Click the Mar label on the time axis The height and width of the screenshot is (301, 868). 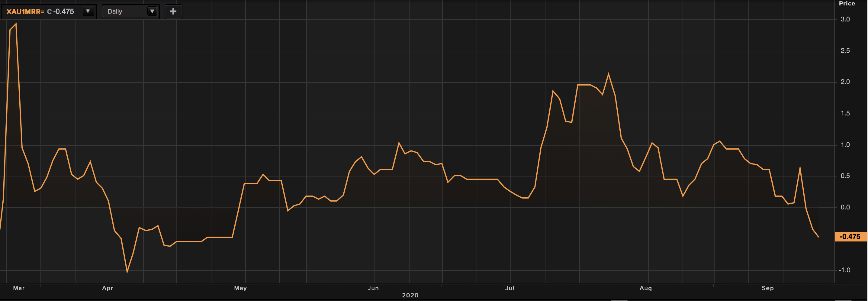click(19, 288)
